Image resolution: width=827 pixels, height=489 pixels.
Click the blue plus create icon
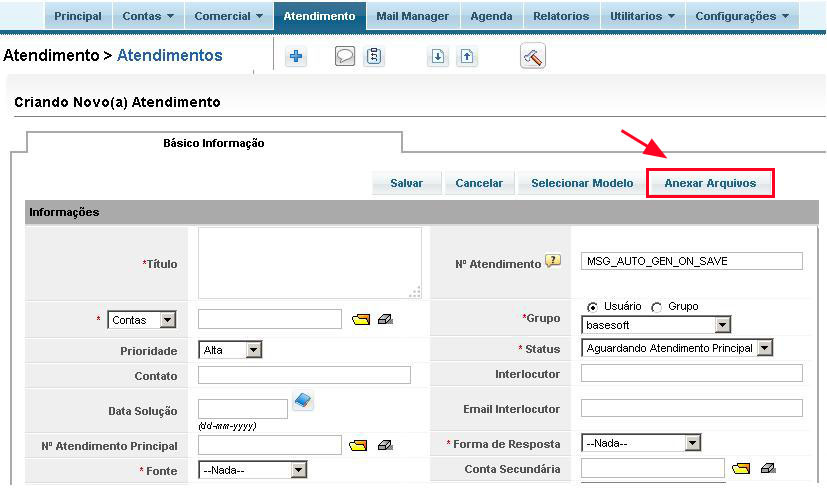pyautogui.click(x=296, y=56)
